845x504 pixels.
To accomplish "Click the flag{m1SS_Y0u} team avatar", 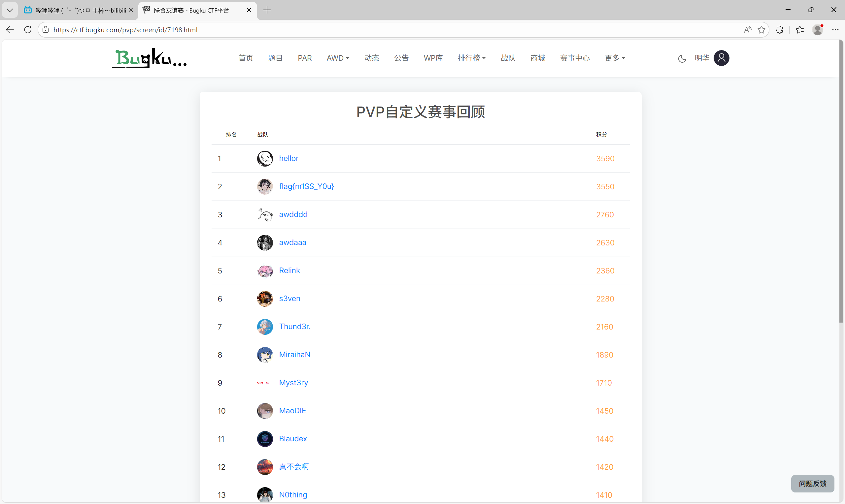I will point(265,186).
